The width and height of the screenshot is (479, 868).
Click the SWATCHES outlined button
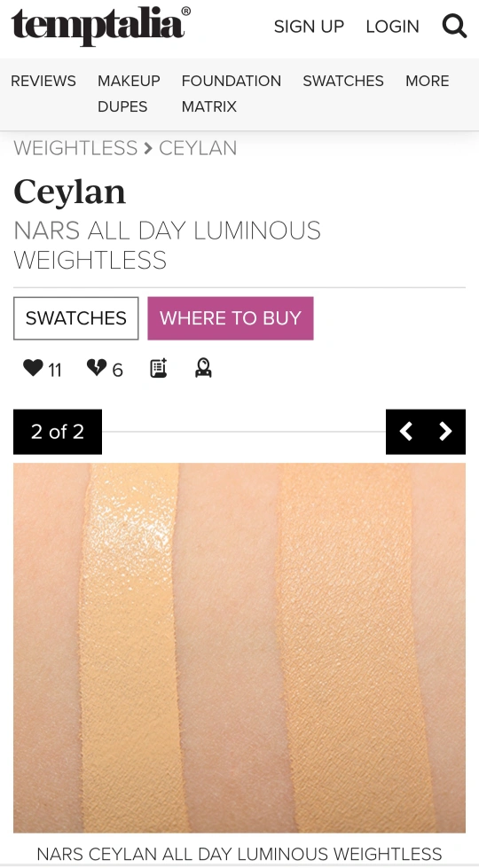[x=76, y=318]
